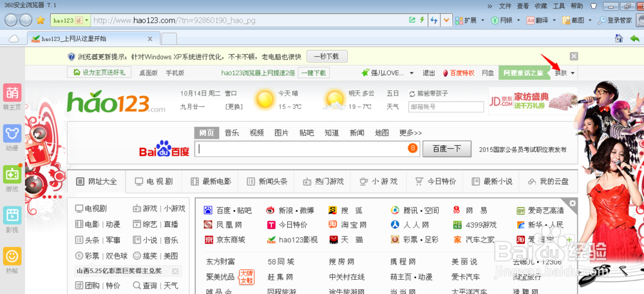
Task: Click the green share icon in address bar
Action: [x=412, y=20]
